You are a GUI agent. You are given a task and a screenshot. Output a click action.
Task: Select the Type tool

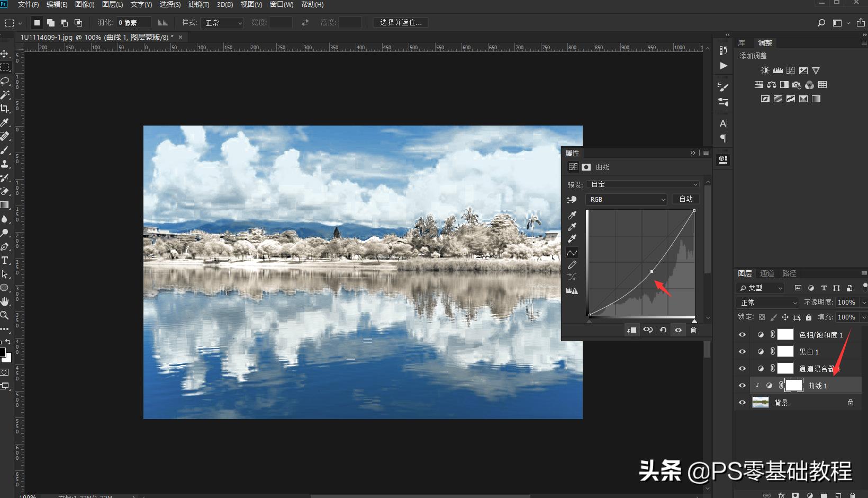5,261
